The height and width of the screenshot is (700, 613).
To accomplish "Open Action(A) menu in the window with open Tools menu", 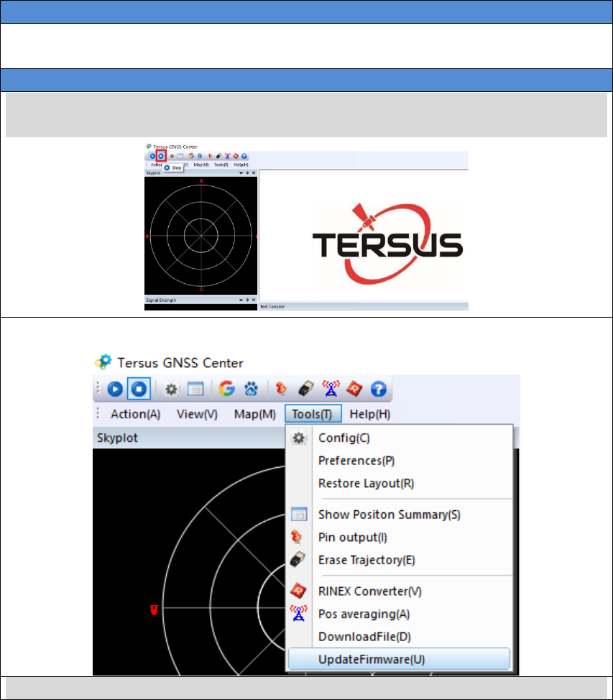I will point(135,414).
